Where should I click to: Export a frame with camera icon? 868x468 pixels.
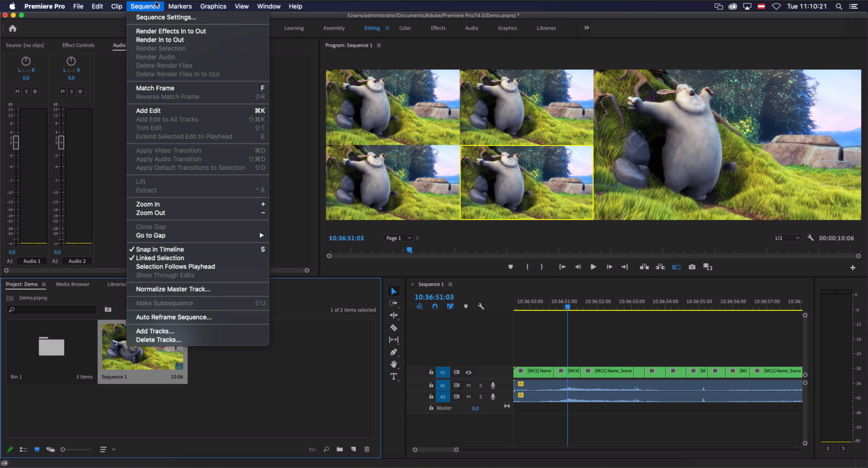pos(692,267)
